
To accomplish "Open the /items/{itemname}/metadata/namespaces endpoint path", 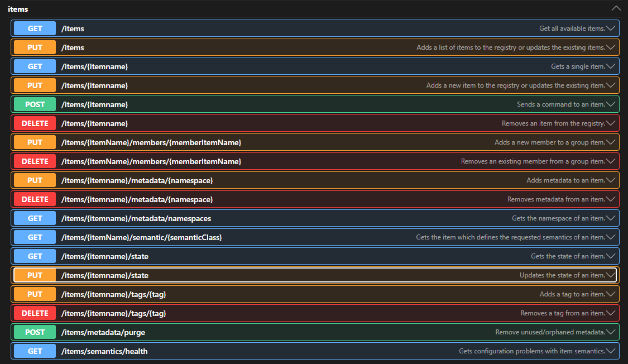I will pos(136,218).
